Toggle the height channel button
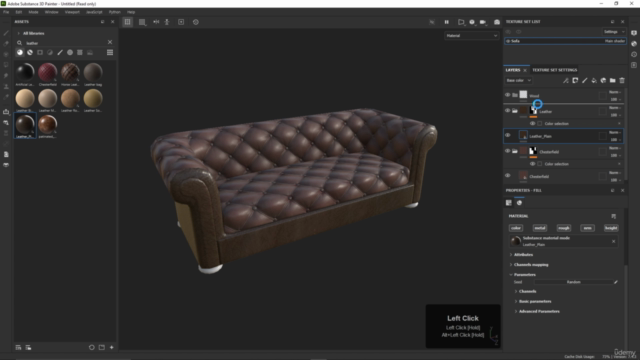The width and height of the screenshot is (640, 360). tap(611, 228)
